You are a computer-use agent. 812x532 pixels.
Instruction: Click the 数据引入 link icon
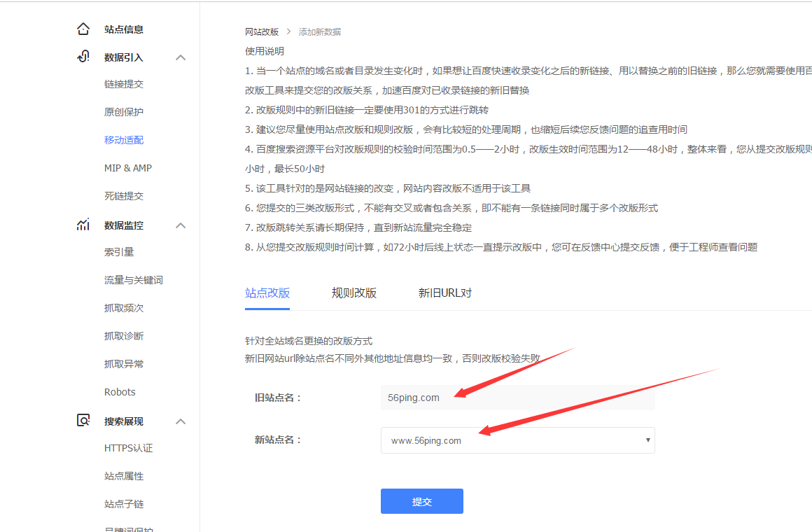[83, 57]
